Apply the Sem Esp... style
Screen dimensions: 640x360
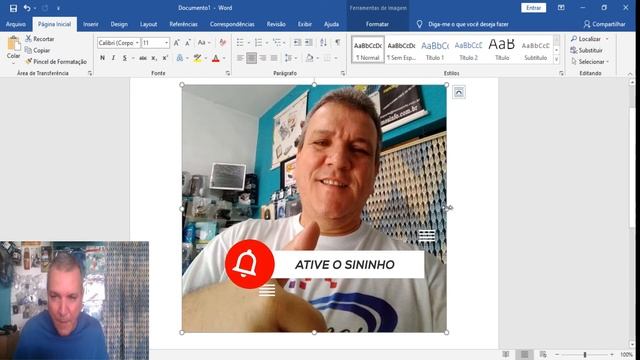[401, 50]
